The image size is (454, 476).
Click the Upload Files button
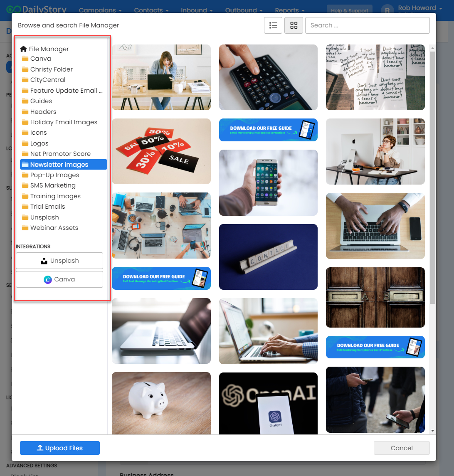pyautogui.click(x=60, y=448)
